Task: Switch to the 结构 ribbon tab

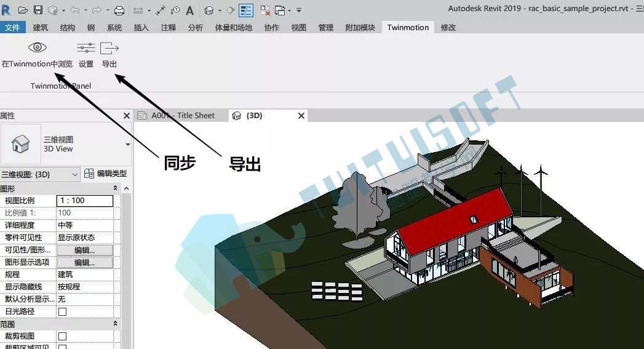Action: (x=68, y=28)
